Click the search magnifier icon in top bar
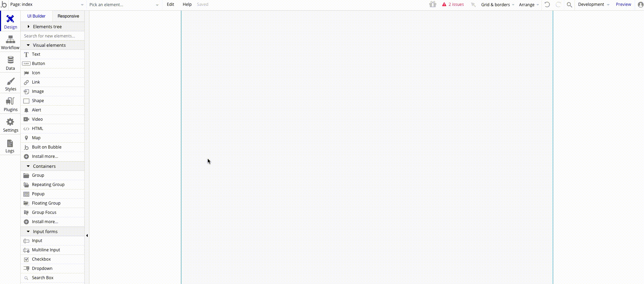Screen dimensions: 644x284 click(569, 5)
